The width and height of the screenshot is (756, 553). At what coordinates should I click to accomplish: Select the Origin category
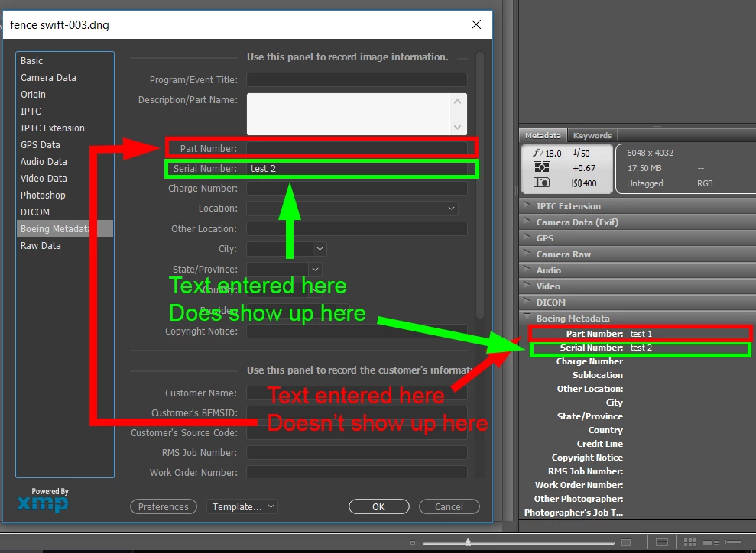coord(65,95)
